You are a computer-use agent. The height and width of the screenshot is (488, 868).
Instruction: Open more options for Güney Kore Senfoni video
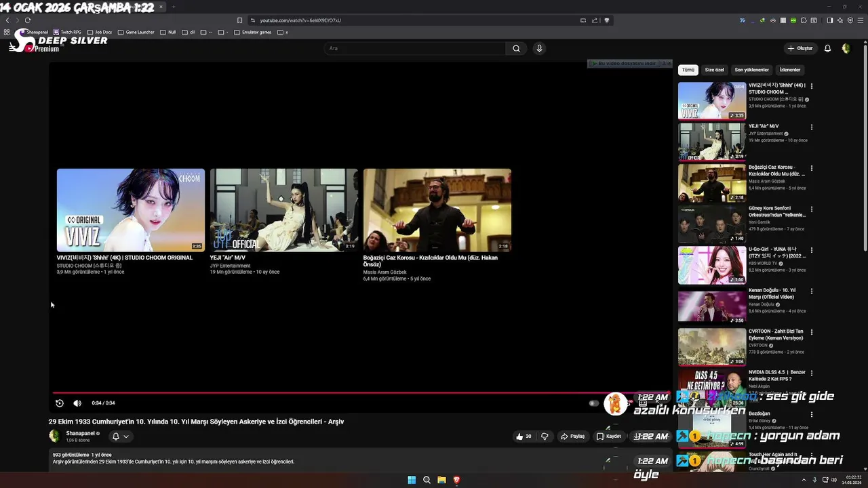tap(811, 209)
